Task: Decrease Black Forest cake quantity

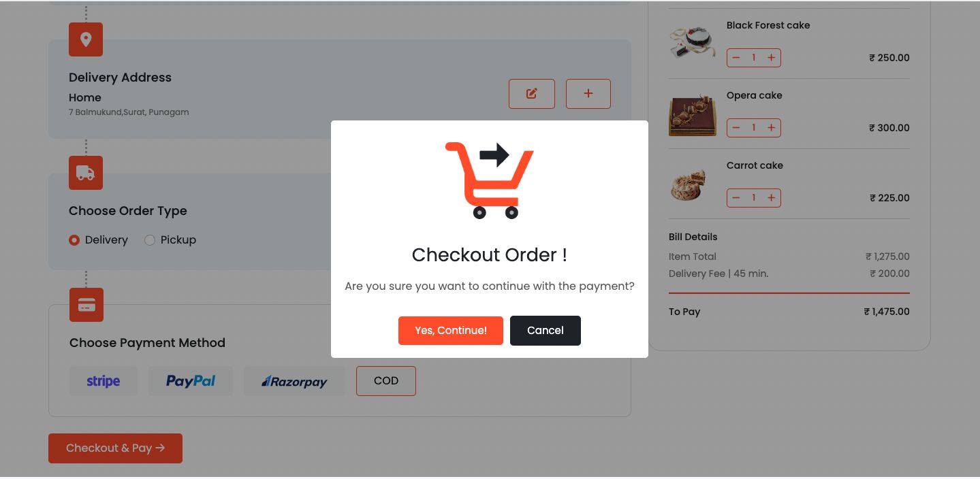Action: pos(736,58)
